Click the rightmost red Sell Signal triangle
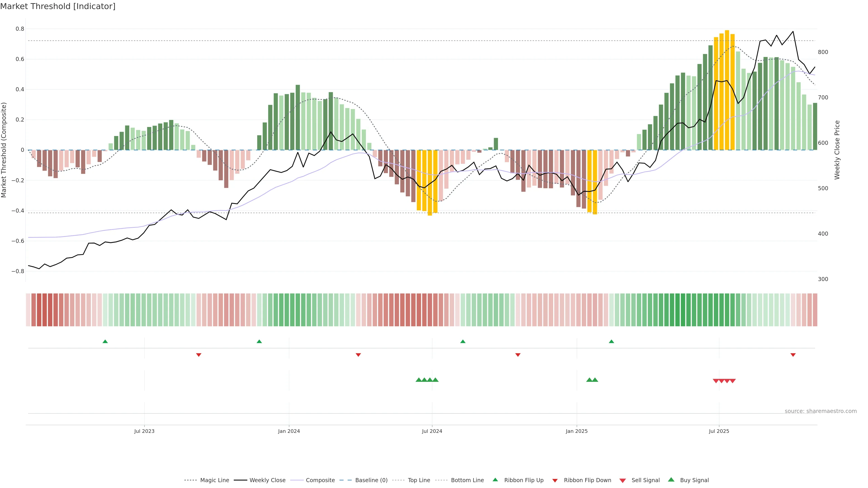The image size is (868, 488). tap(733, 381)
